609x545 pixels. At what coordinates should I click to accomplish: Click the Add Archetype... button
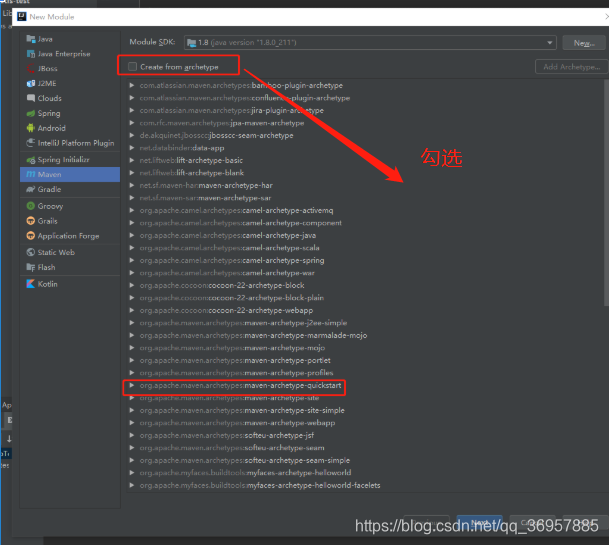click(x=572, y=67)
